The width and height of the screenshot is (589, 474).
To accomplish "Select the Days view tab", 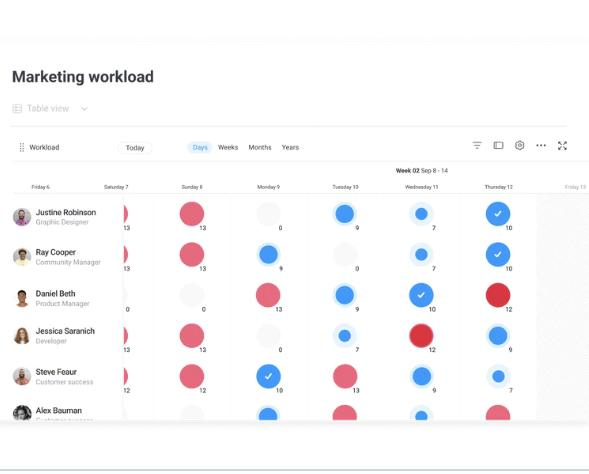I will point(200,147).
